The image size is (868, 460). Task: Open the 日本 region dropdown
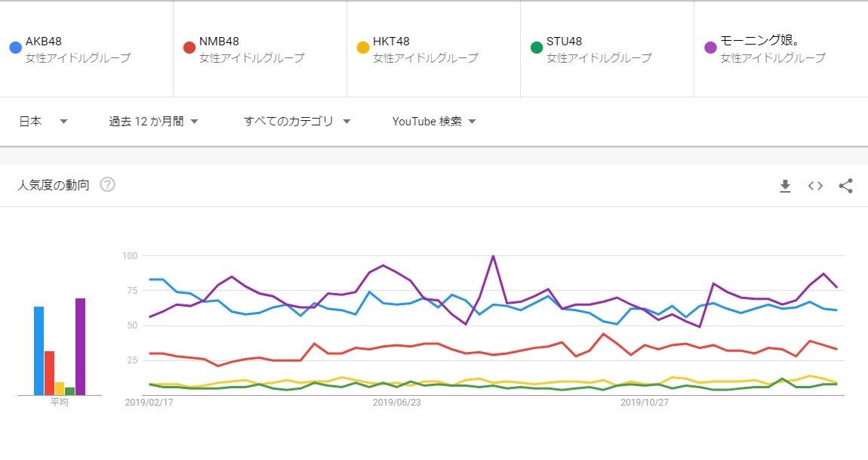click(43, 122)
